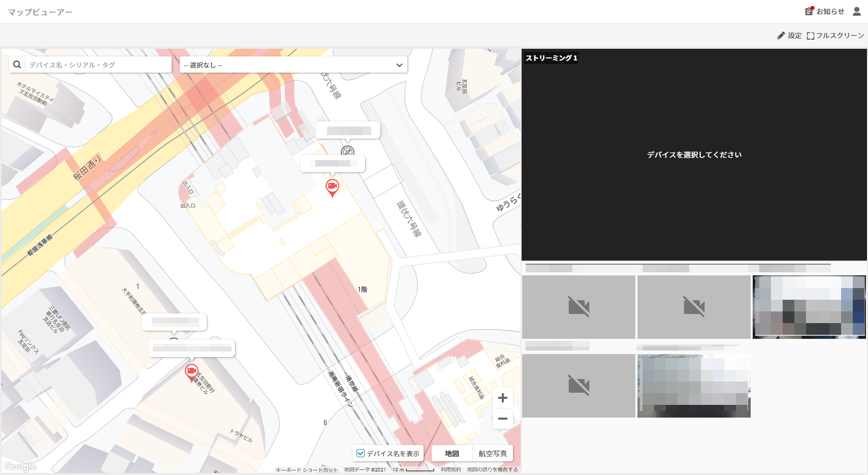This screenshot has height=475, width=868.
Task: Open キーボード ショートカット link
Action: [307, 470]
